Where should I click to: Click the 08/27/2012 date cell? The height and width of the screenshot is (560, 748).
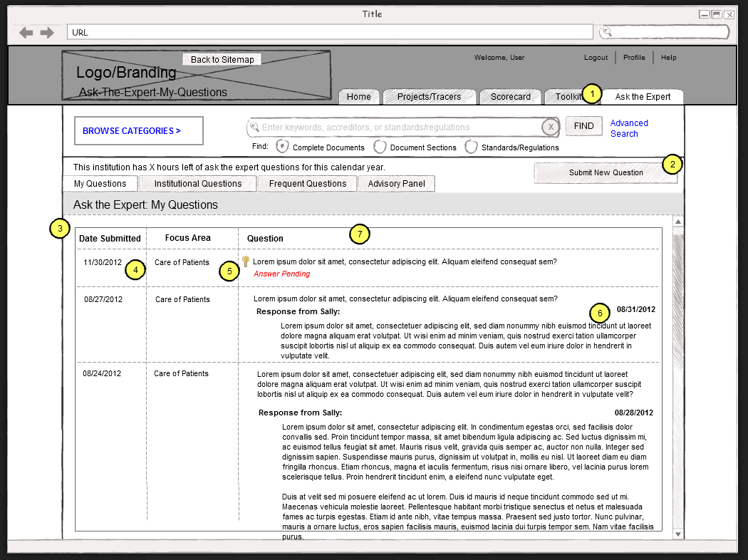pos(103,299)
